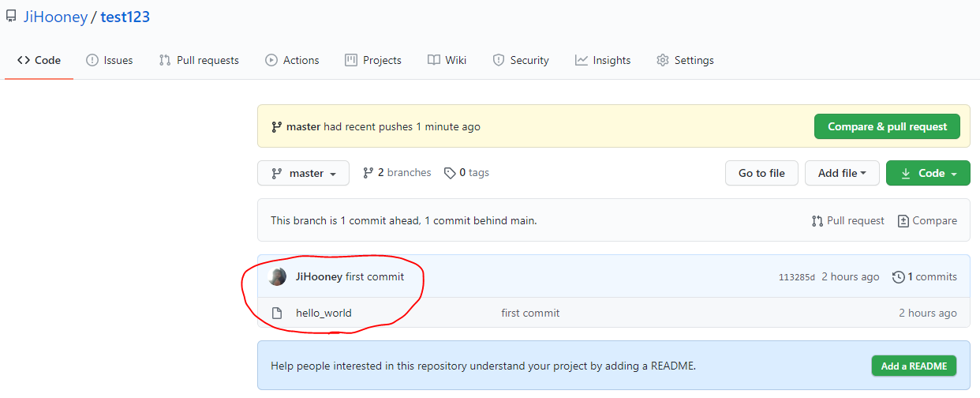Viewport: 980px width, 398px height.
Task: Open repository Settings tab
Action: pos(685,60)
